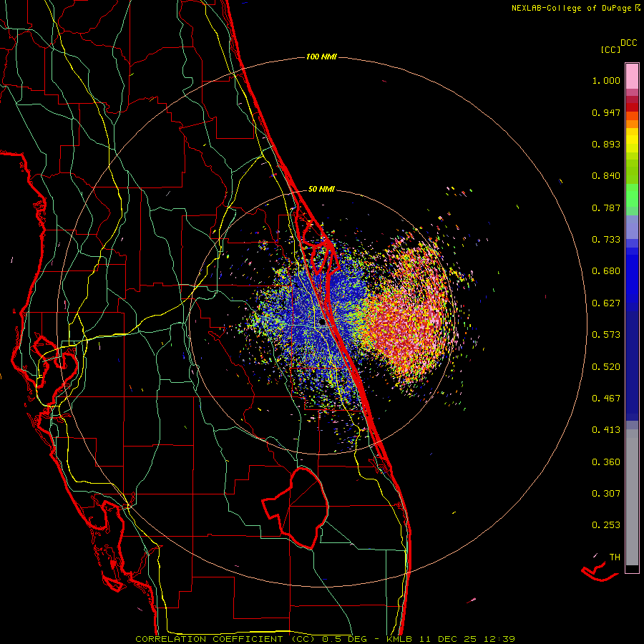Select the 0.413 legend value
The image size is (644, 644).
click(x=606, y=430)
